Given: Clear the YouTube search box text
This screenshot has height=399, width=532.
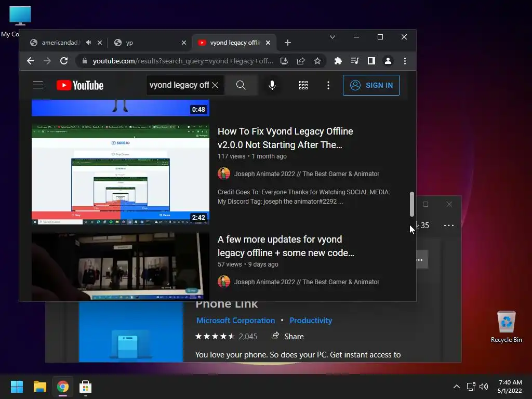Looking at the screenshot, I should click(x=215, y=85).
